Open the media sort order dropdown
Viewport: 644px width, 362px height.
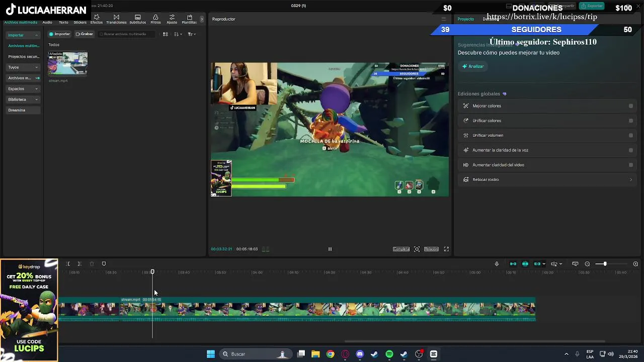[x=178, y=34]
